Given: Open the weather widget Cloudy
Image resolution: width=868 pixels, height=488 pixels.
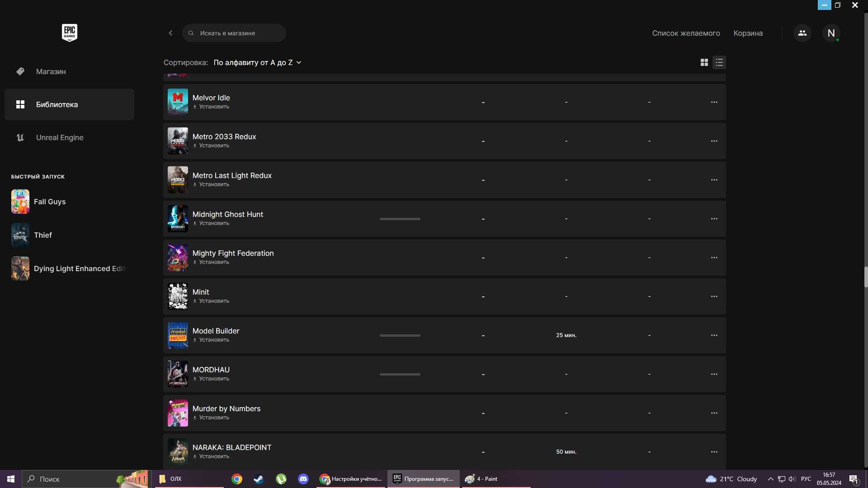Looking at the screenshot, I should point(731,479).
